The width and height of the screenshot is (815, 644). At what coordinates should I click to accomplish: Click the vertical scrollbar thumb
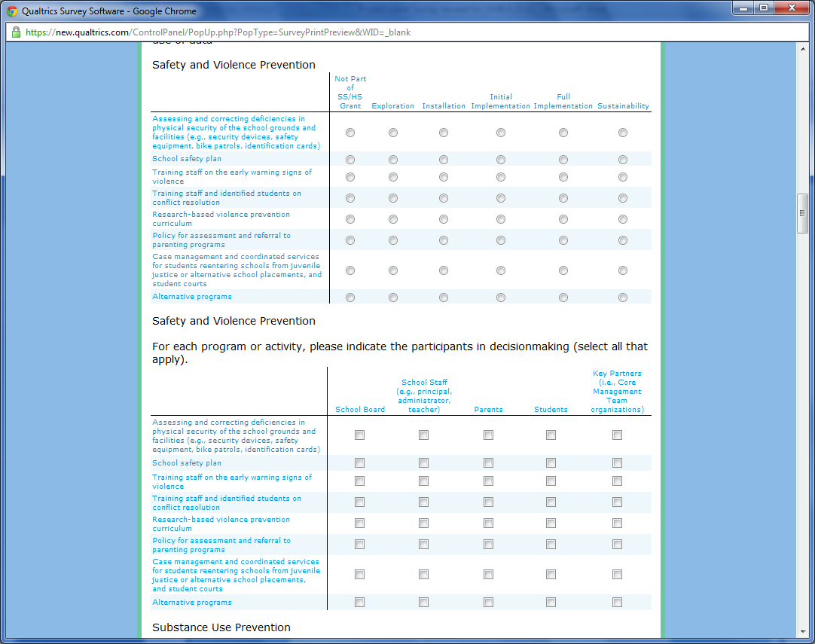(802, 213)
